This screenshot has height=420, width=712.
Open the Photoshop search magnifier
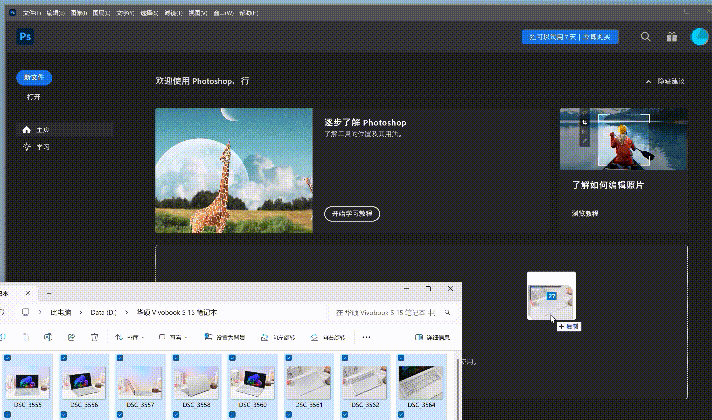click(x=645, y=37)
